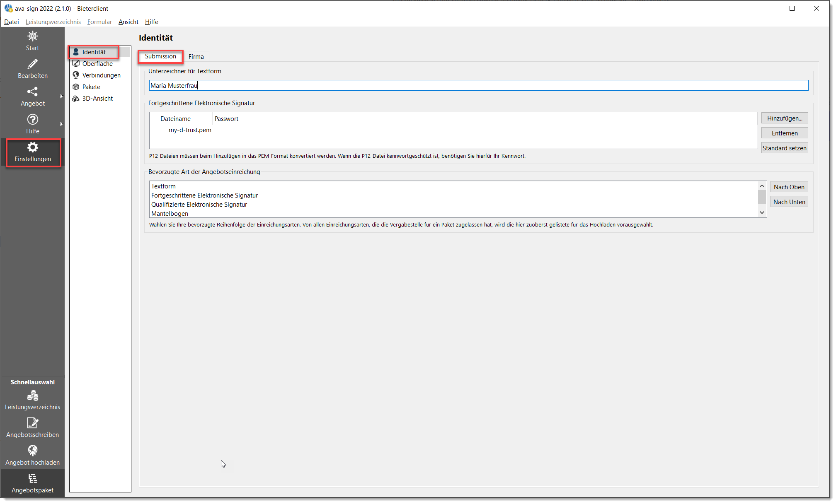The image size is (836, 504).
Task: Maximize the Bieterclient window
Action: click(x=792, y=8)
